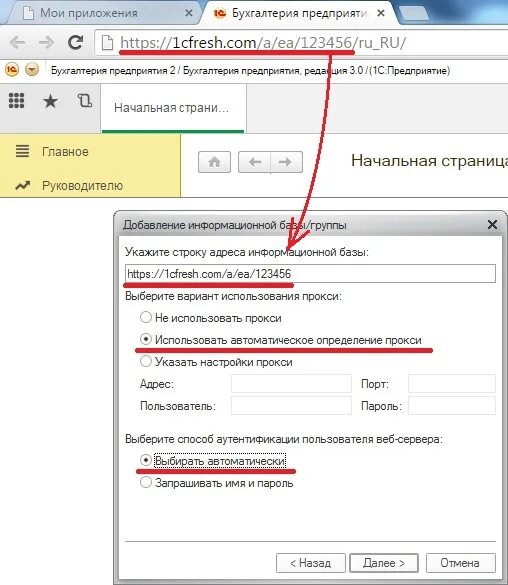Select Выбирать автоматически authentication option
Screen dimensions: 508x585
point(213,461)
